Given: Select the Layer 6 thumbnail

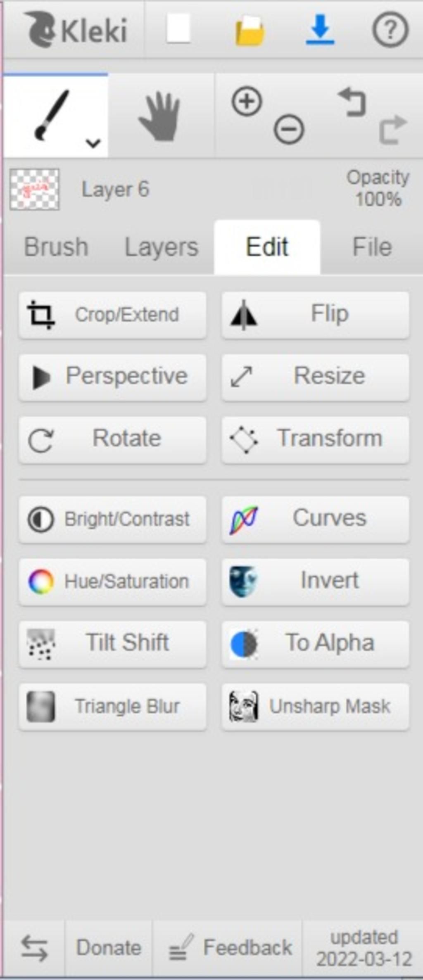Looking at the screenshot, I should click(x=35, y=190).
